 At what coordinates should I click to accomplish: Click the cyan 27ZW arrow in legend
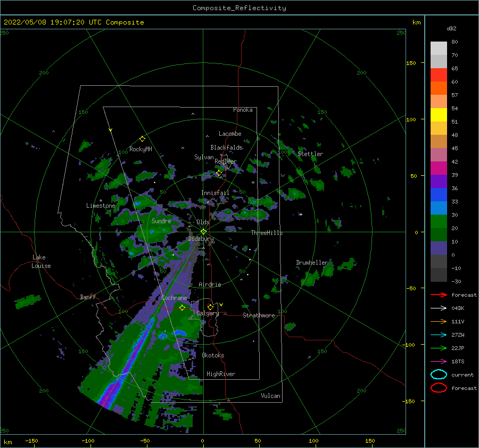(x=439, y=335)
